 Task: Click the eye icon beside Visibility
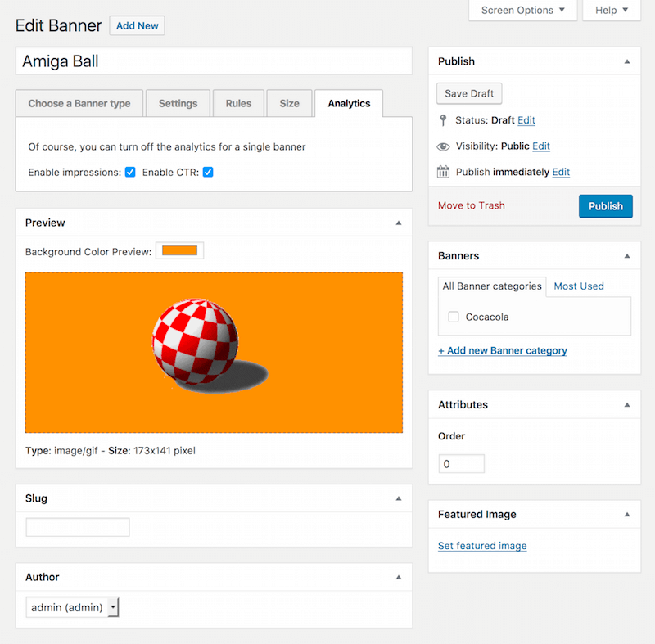click(443, 146)
